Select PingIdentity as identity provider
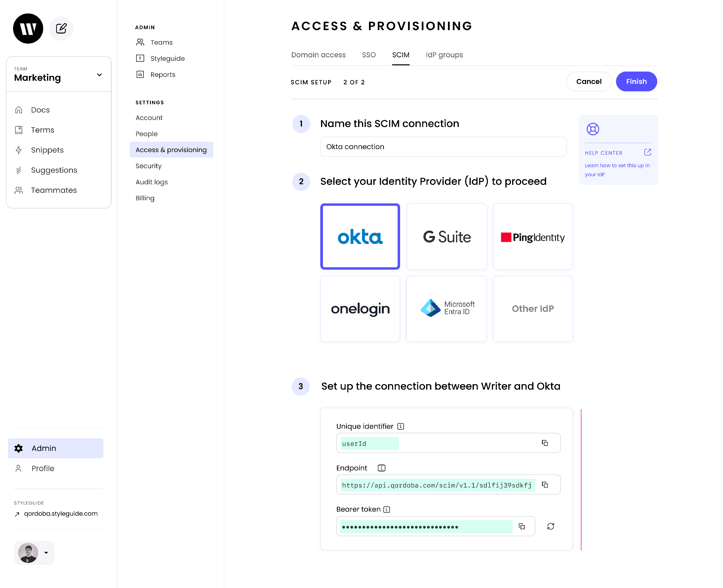 pos(533,236)
